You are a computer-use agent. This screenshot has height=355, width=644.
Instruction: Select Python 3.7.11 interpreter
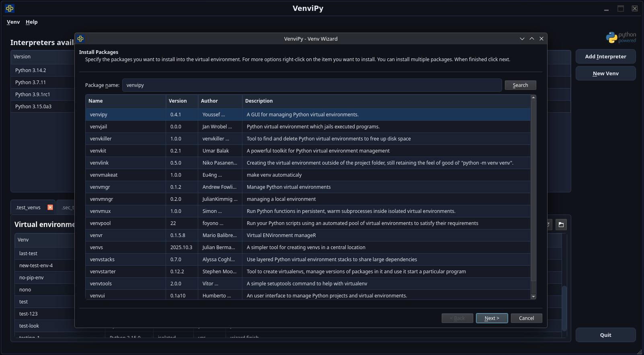pos(43,83)
